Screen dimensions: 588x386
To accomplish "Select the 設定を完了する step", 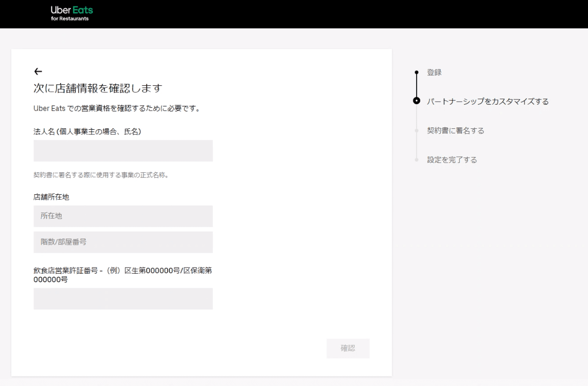I will tap(452, 160).
